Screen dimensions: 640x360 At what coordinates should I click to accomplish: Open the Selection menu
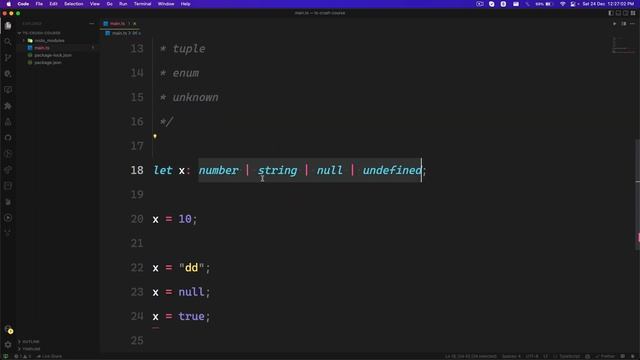(x=73, y=4)
